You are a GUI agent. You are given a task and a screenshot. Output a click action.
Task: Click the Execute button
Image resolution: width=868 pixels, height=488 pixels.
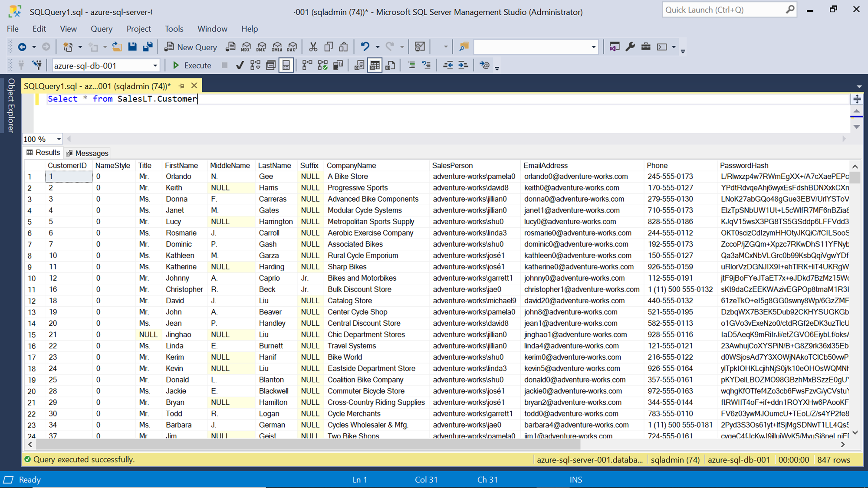coord(191,65)
